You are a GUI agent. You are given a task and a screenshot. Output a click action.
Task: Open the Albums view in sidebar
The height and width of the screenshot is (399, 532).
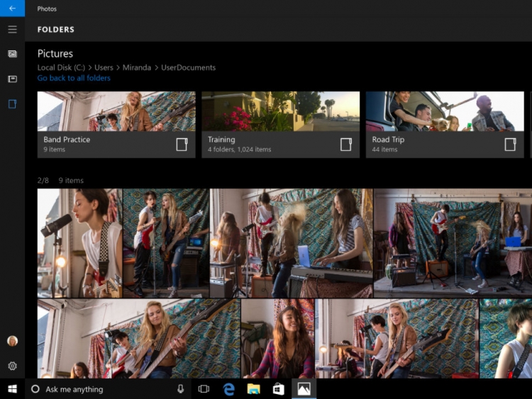(x=12, y=79)
